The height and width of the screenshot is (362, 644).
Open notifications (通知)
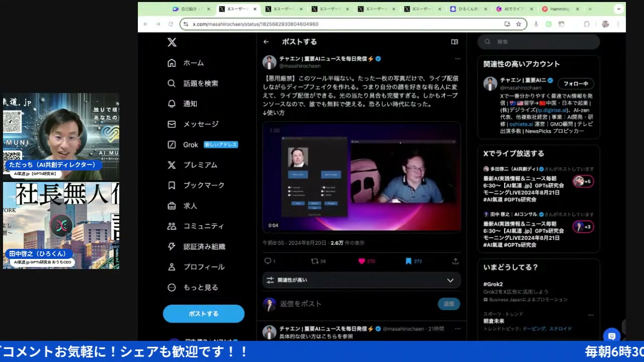(183, 104)
